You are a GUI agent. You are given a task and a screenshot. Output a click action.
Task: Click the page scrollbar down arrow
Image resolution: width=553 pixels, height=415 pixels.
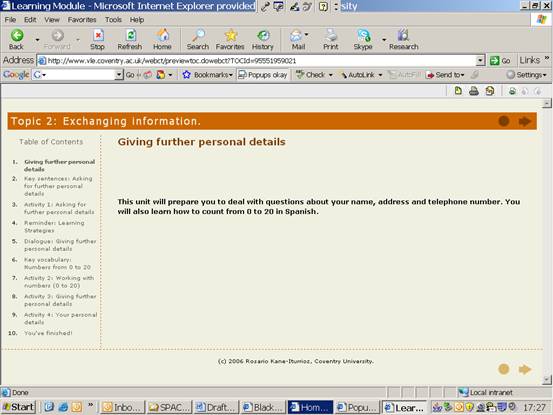tap(547, 380)
